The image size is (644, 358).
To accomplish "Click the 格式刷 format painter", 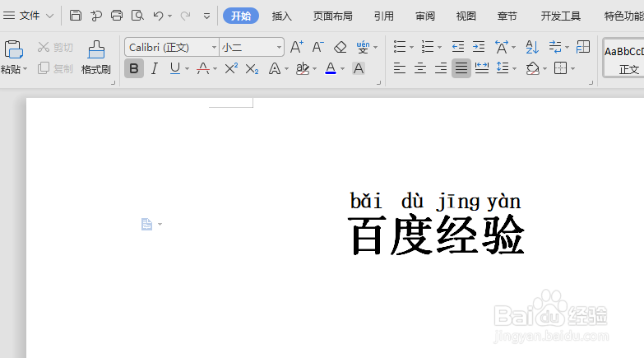I will [96, 58].
